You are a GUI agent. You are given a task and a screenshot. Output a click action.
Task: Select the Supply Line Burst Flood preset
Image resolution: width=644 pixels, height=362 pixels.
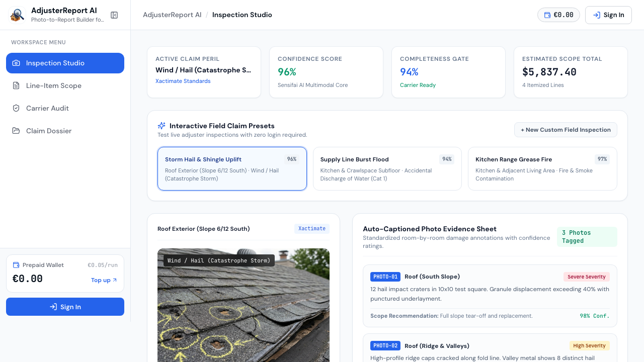(387, 169)
